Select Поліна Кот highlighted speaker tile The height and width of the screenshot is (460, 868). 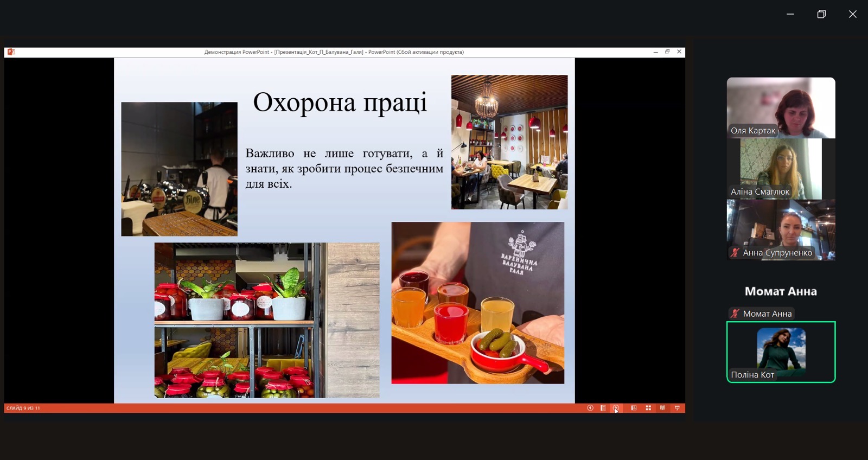coord(781,352)
